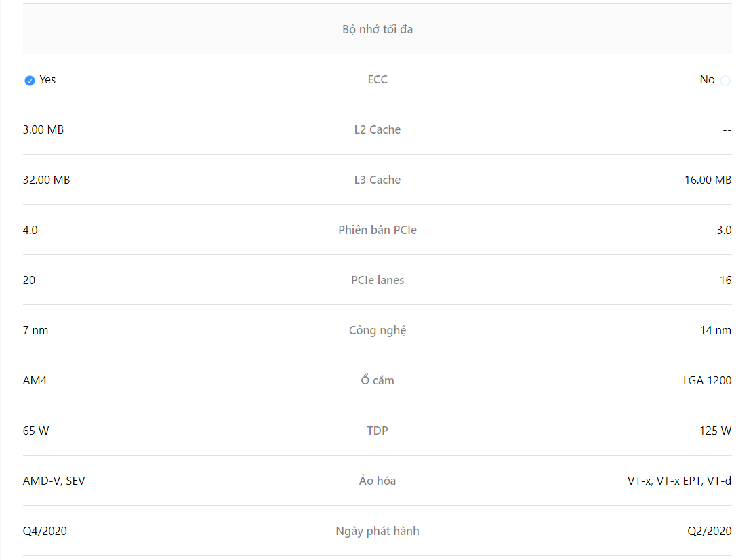This screenshot has width=753, height=560.
Task: Select the VT-x, VT-x EPT, VT-d value
Action: coord(680,481)
